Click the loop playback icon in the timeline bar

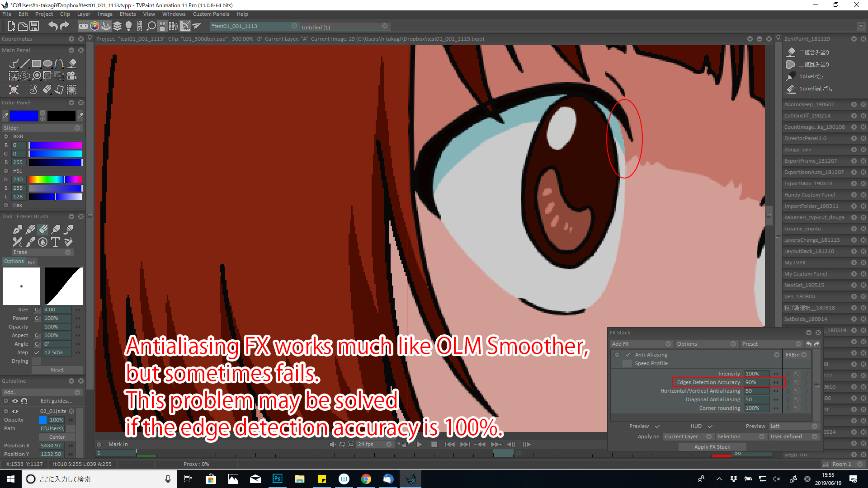[x=342, y=444]
